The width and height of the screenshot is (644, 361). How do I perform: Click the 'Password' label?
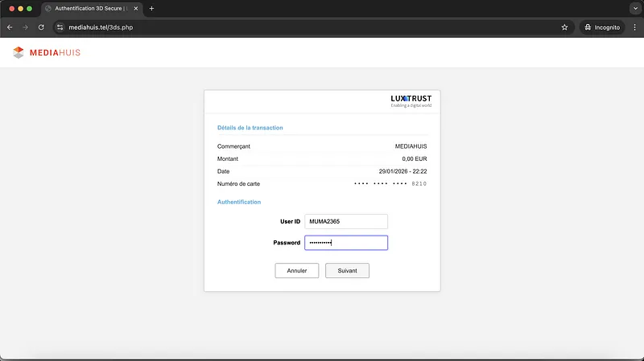pyautogui.click(x=287, y=243)
